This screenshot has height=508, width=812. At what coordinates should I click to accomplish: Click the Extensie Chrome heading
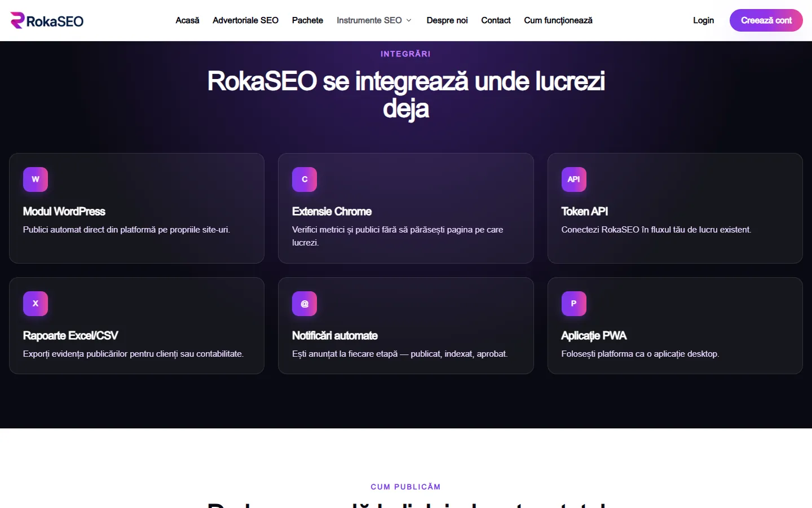332,211
